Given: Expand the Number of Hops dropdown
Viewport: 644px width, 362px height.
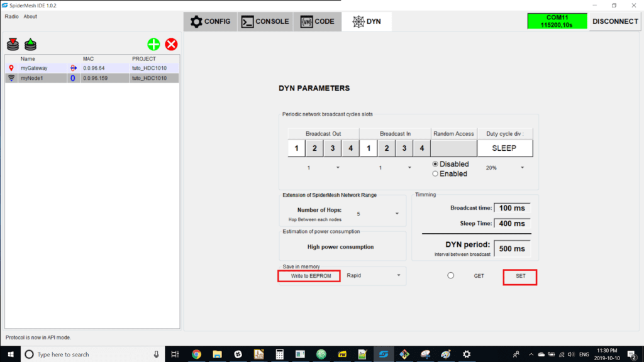Looking at the screenshot, I should (x=377, y=214).
